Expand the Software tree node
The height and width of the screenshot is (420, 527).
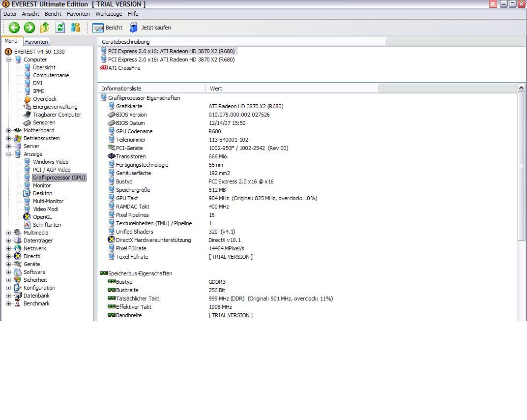9,272
